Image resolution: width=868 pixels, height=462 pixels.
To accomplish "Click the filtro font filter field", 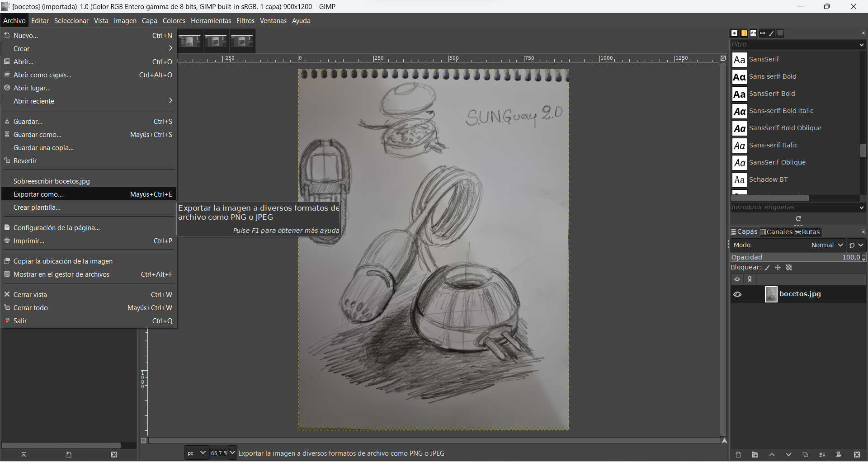I will click(794, 45).
